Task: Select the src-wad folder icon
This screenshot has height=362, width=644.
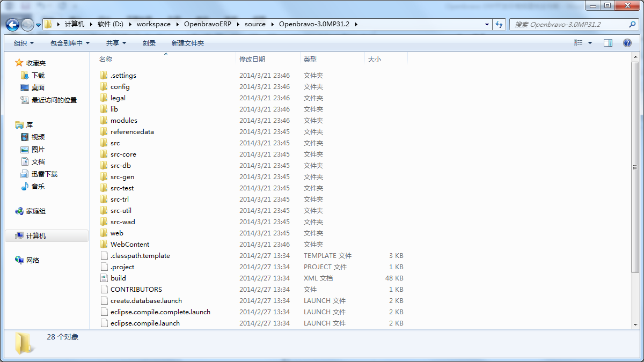Action: tap(104, 221)
